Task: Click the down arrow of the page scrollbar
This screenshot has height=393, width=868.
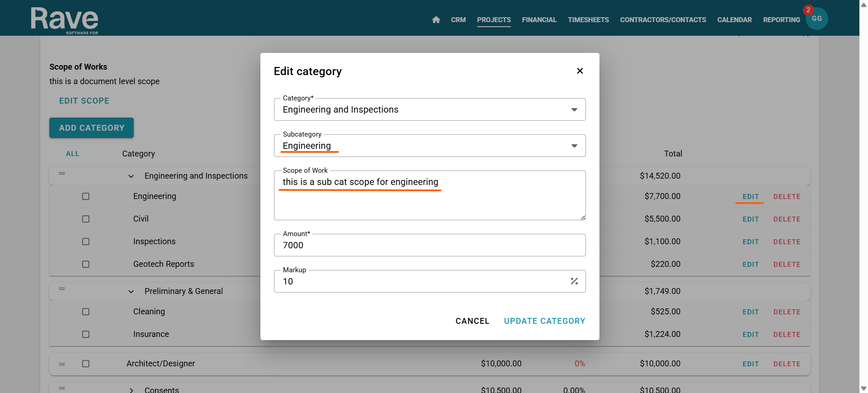Action: tap(863, 388)
